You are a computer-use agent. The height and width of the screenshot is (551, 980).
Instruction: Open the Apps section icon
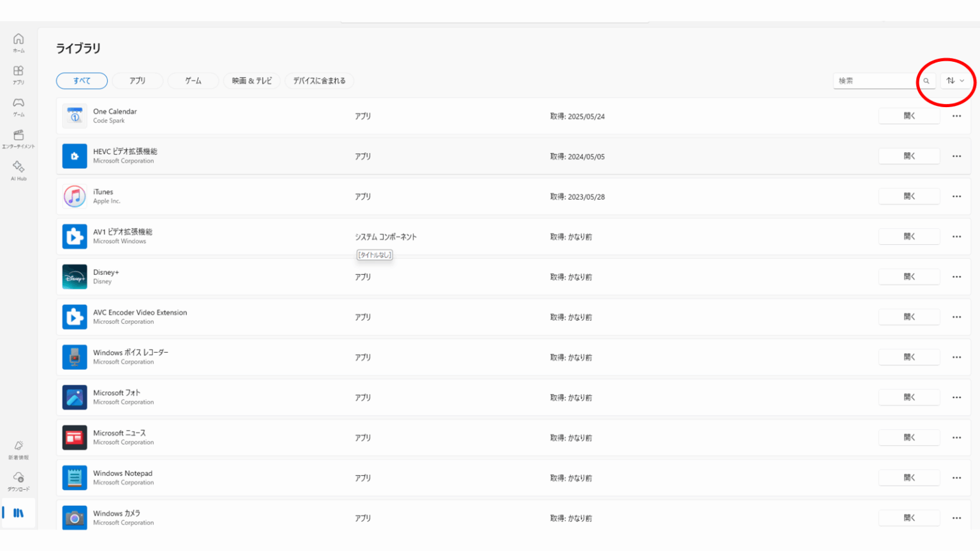click(x=19, y=74)
